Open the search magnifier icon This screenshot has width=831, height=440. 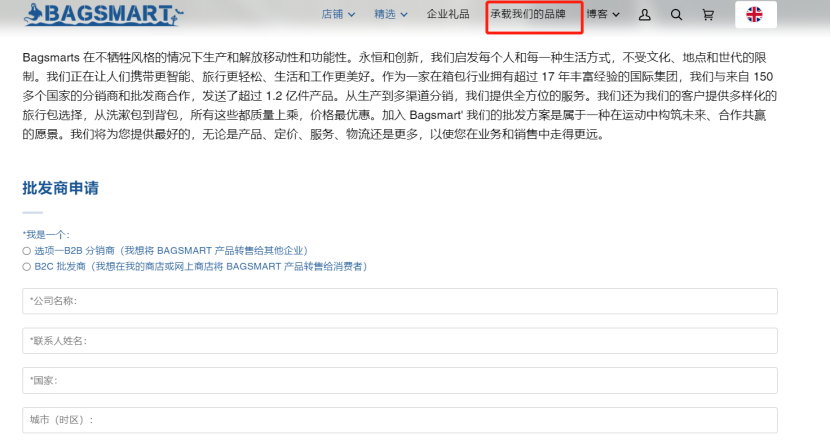coord(676,15)
